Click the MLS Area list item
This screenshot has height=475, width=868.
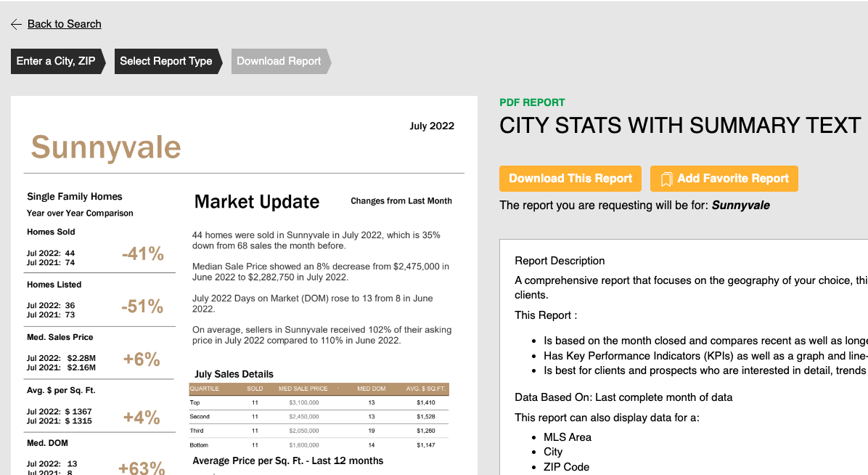pyautogui.click(x=568, y=437)
